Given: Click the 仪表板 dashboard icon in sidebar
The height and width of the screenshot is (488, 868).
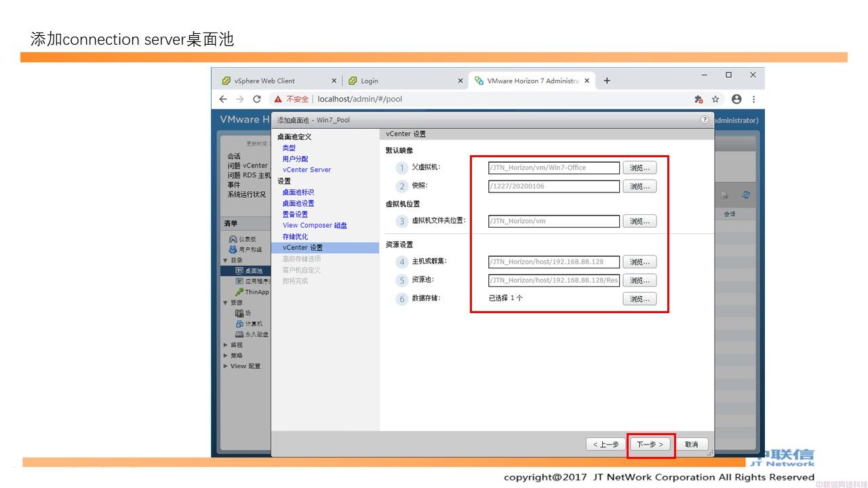Looking at the screenshot, I should (233, 239).
